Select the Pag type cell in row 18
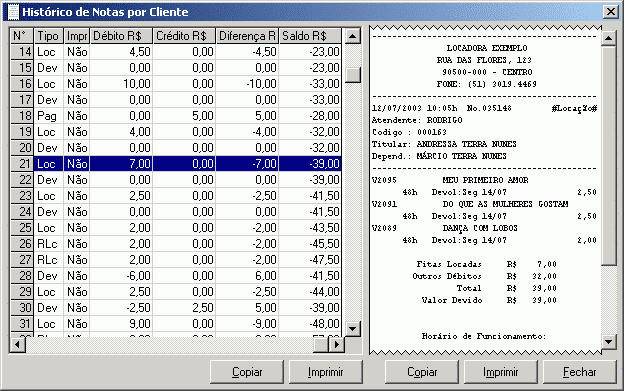The image size is (624, 391). click(x=49, y=116)
